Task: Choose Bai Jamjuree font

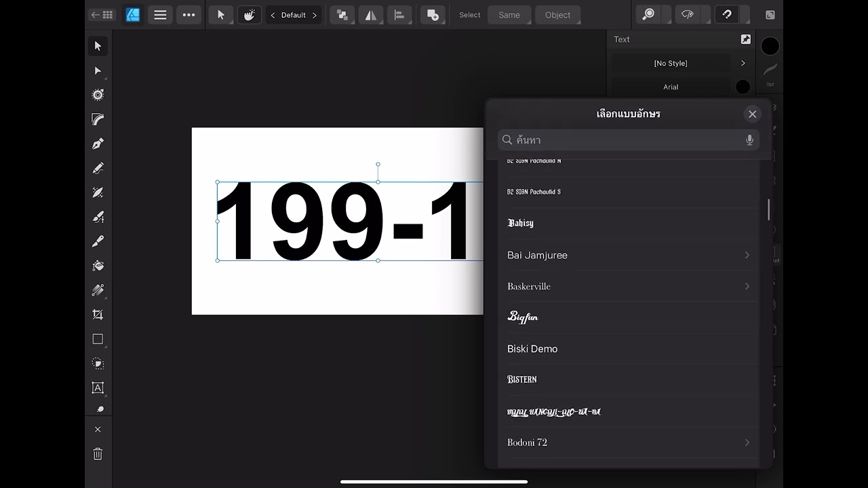Action: pyautogui.click(x=629, y=255)
